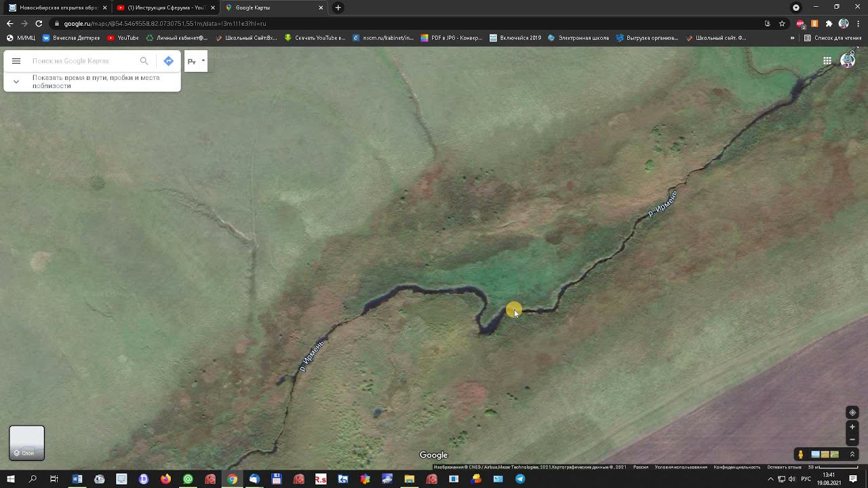The width and height of the screenshot is (868, 488).
Task: Open directions with the blue route icon
Action: tap(168, 61)
